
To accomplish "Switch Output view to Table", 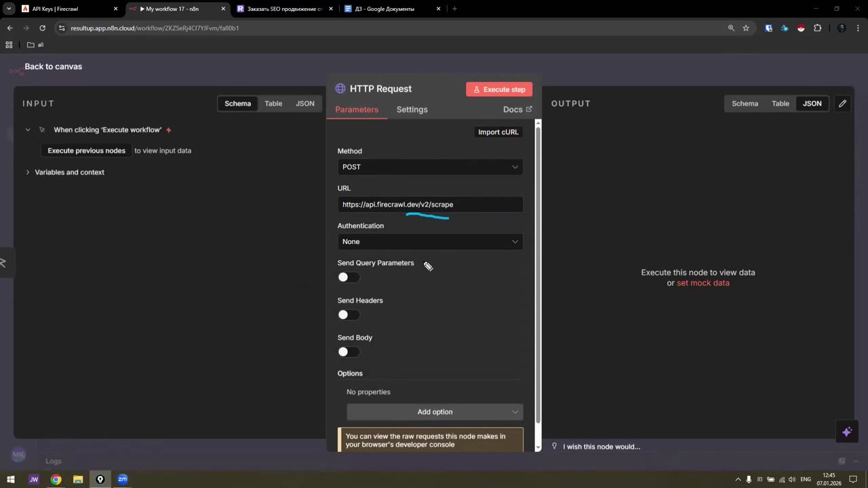I will [x=781, y=104].
